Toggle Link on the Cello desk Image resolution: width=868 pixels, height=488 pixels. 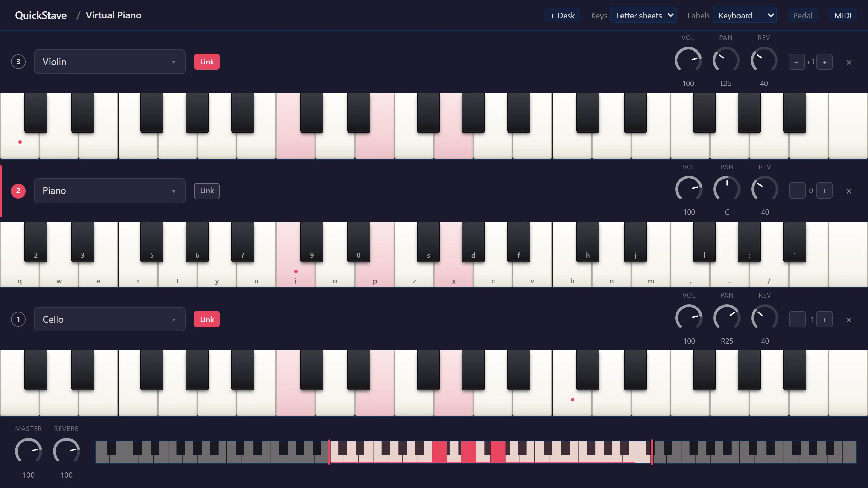tap(207, 319)
